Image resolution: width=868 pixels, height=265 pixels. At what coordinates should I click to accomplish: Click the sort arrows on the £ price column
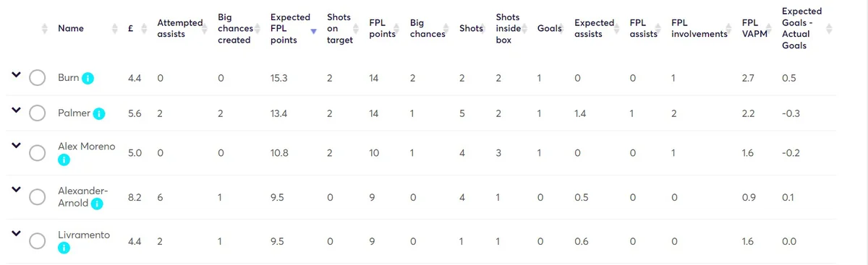(142, 29)
